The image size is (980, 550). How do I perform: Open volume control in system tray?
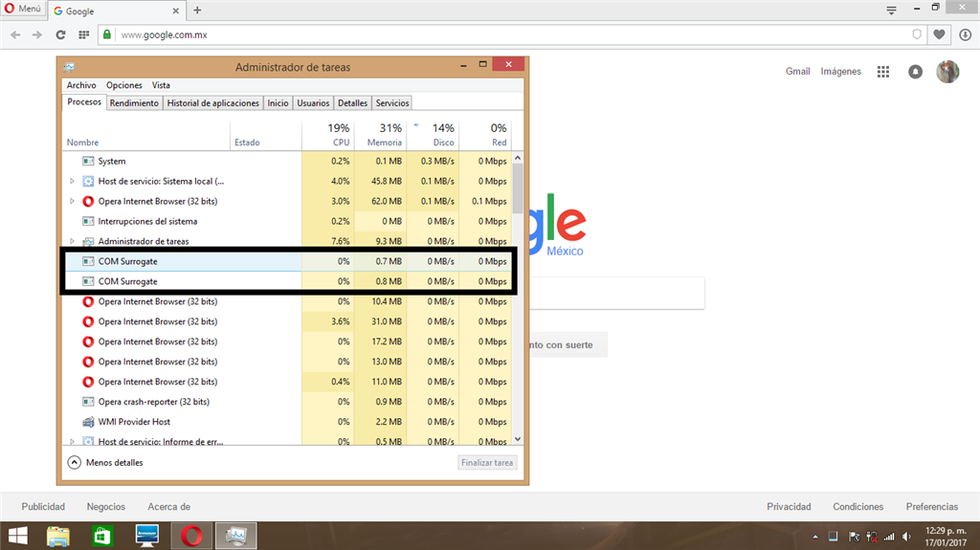[x=906, y=537]
